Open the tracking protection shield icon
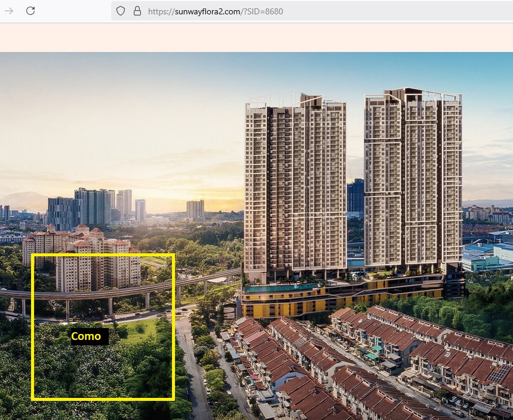The width and height of the screenshot is (513, 420). click(121, 11)
